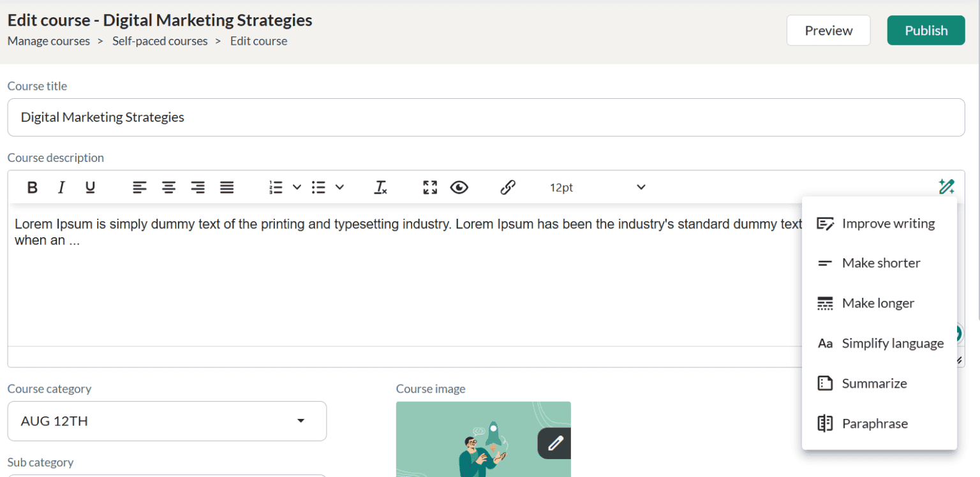Screen dimensions: 980x477
Task: Clear formatting with the Ix icon
Action: pyautogui.click(x=380, y=187)
